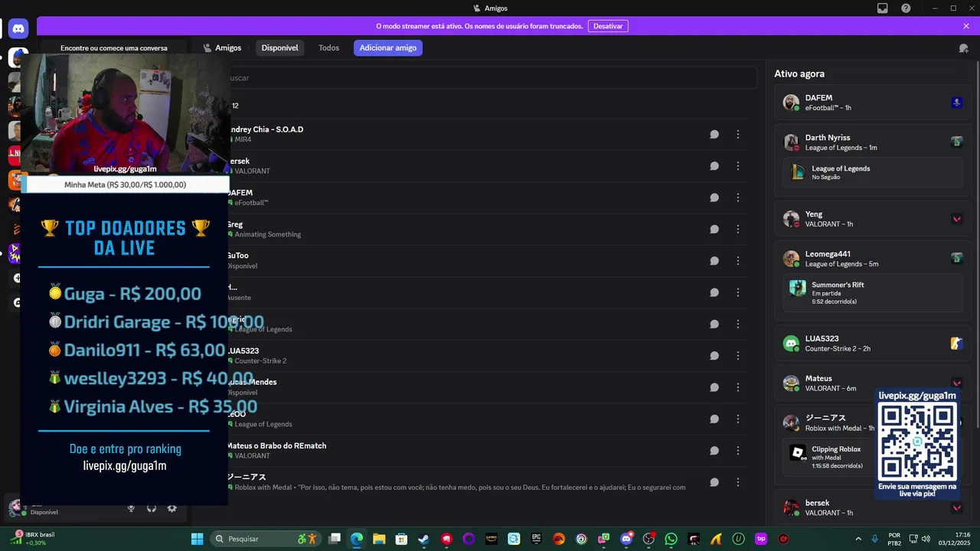Click League of Legends No Saguão card
The height and width of the screenshot is (551, 980).
(x=873, y=172)
